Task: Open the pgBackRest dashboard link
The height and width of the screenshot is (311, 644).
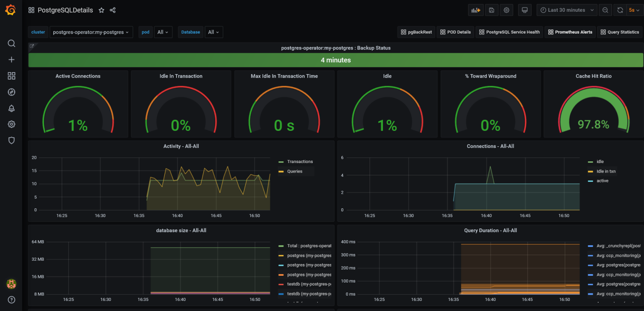Action: 416,32
